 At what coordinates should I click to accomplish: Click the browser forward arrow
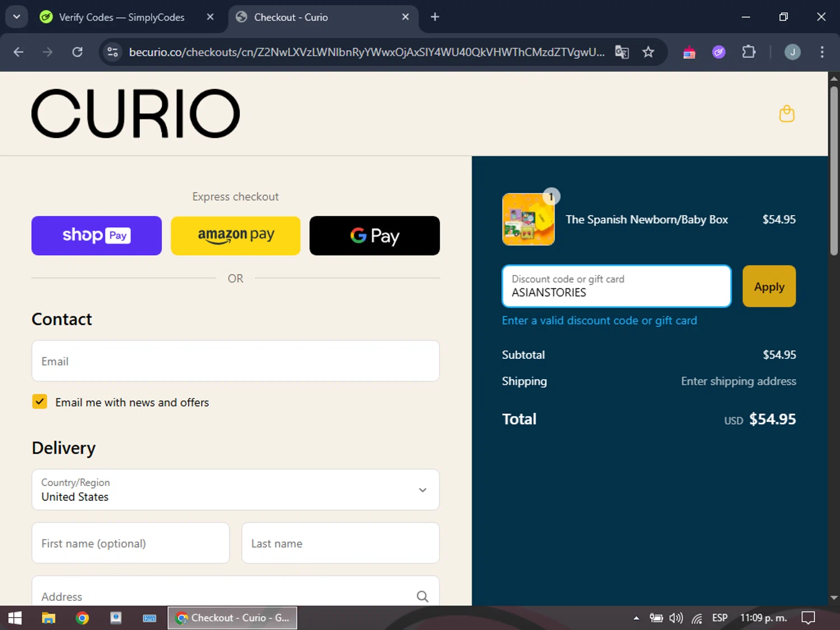[48, 52]
